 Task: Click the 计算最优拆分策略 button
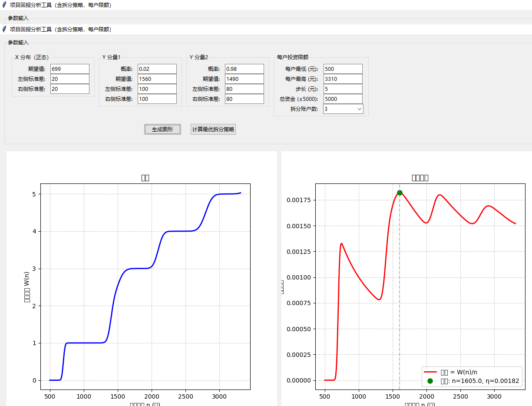pyautogui.click(x=213, y=129)
